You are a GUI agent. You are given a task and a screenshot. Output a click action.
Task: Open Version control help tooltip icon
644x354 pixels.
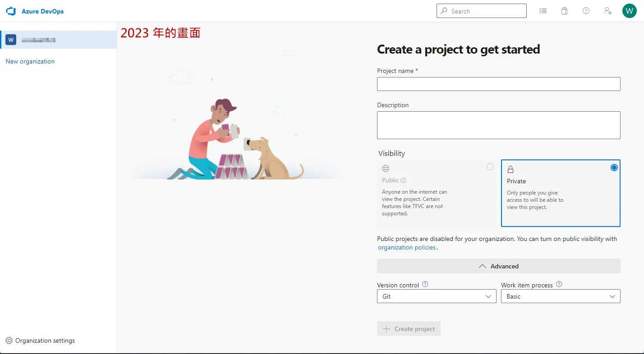pos(425,284)
